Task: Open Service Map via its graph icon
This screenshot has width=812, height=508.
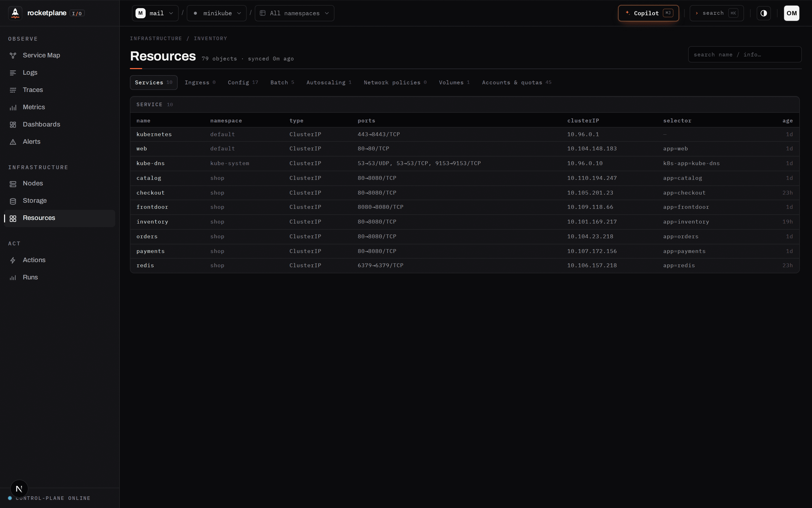Action: pos(13,55)
